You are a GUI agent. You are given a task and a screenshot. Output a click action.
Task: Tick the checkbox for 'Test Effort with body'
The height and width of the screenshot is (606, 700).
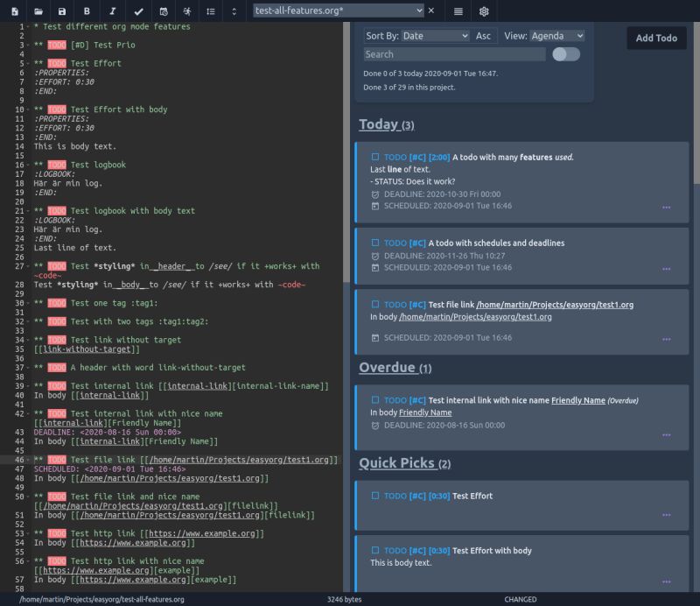pyautogui.click(x=375, y=551)
